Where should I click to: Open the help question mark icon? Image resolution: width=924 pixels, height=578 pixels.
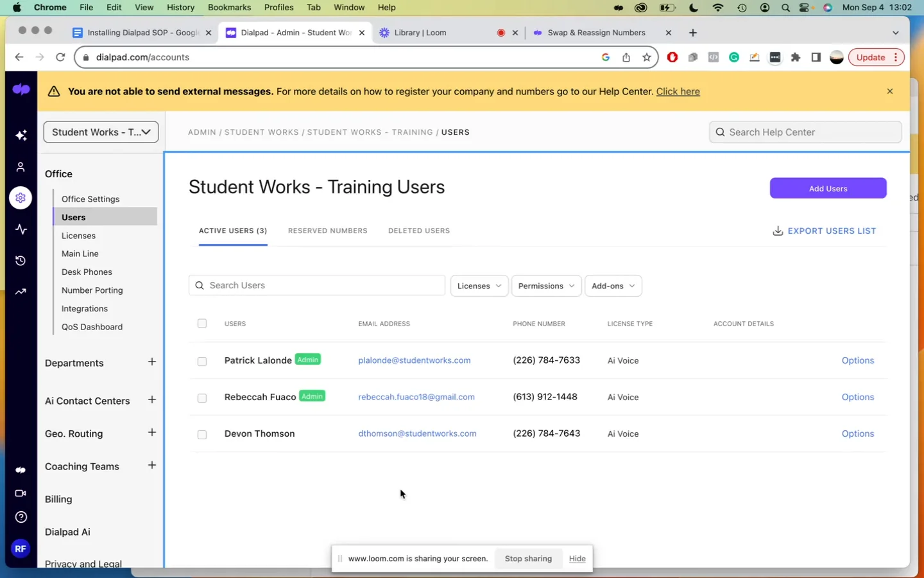point(21,517)
